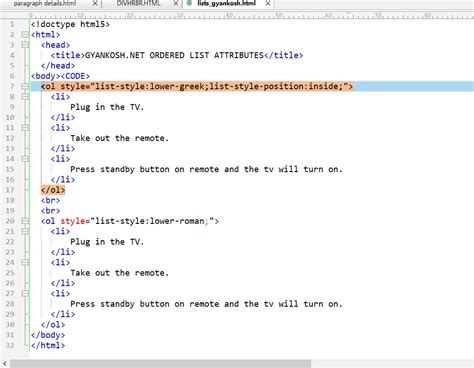The height and width of the screenshot is (368, 474).
Task: Click the title text GYANKOSH.NET ORDERED LIST ATTRIBUTES
Action: 174,55
